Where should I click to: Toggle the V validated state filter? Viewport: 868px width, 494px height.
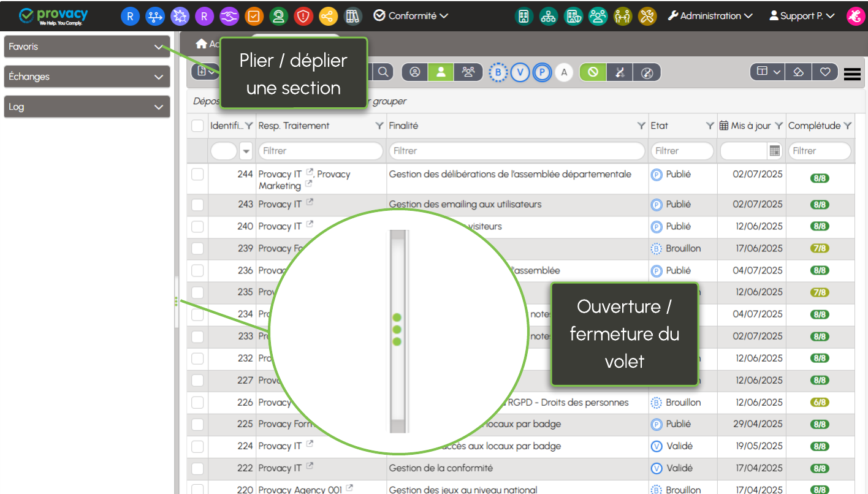(520, 72)
